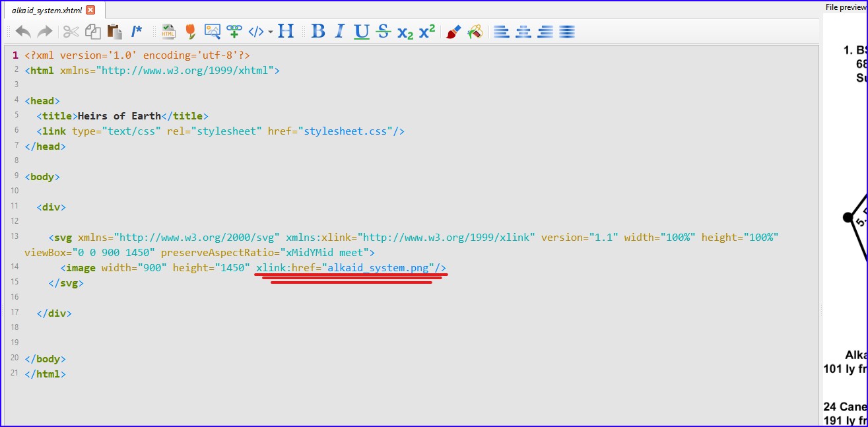Cut selected text with scissors icon

(x=71, y=31)
